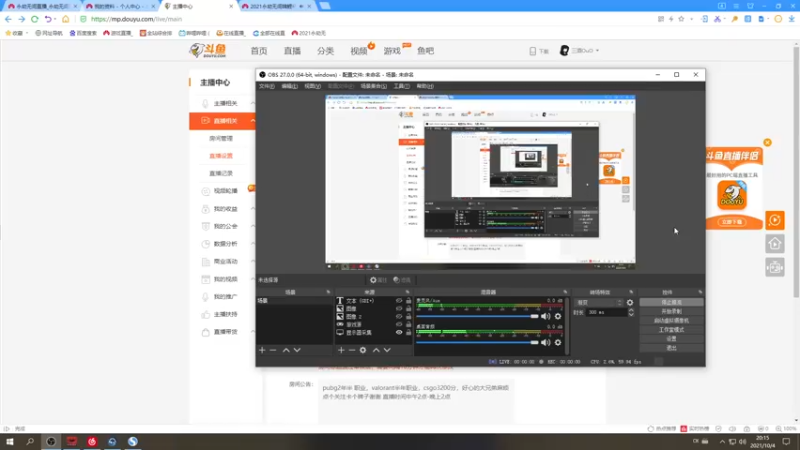Open the 文件(F) menu in OBS
The height and width of the screenshot is (450, 800).
pyautogui.click(x=267, y=86)
